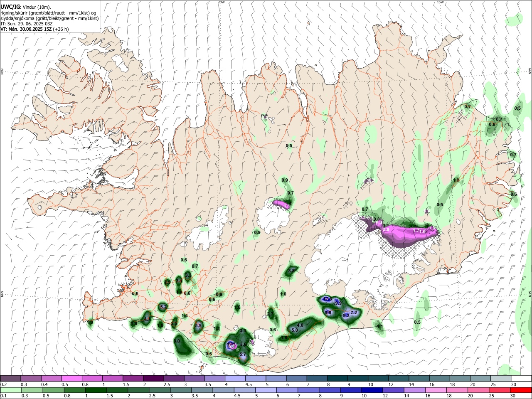
Task: Select the 4.1 precipitation value on the map
Action: (x=147, y=319)
